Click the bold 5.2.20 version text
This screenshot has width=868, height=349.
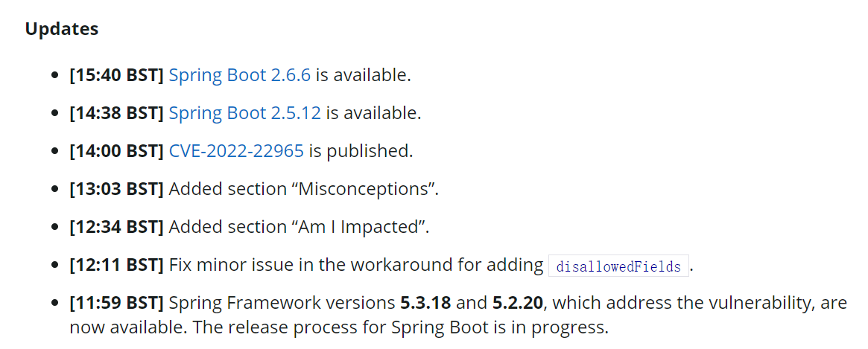tap(518, 303)
